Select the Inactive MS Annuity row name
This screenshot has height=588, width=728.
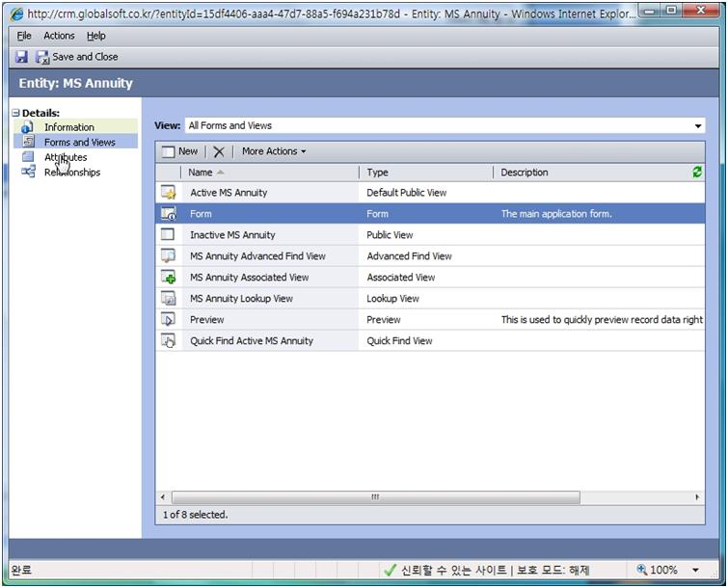[232, 235]
